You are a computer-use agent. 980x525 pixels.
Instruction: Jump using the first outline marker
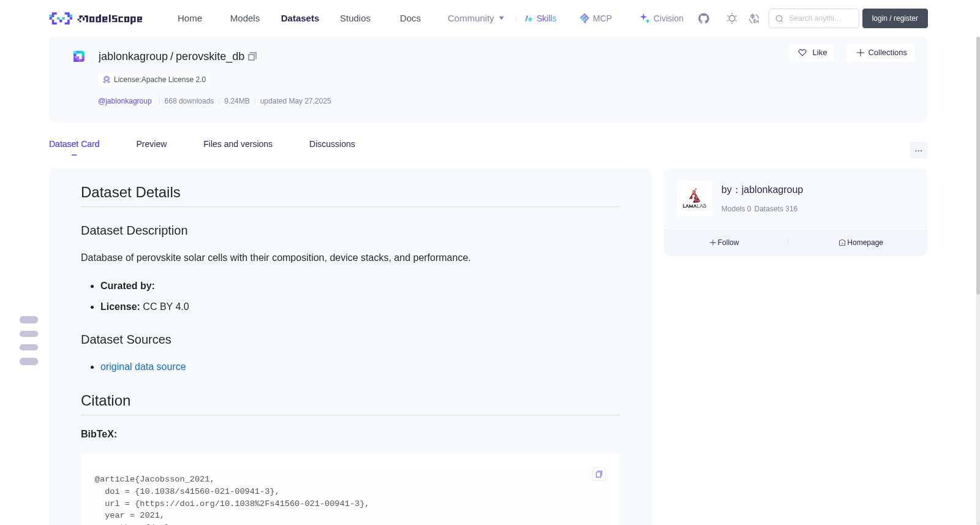coord(29,320)
